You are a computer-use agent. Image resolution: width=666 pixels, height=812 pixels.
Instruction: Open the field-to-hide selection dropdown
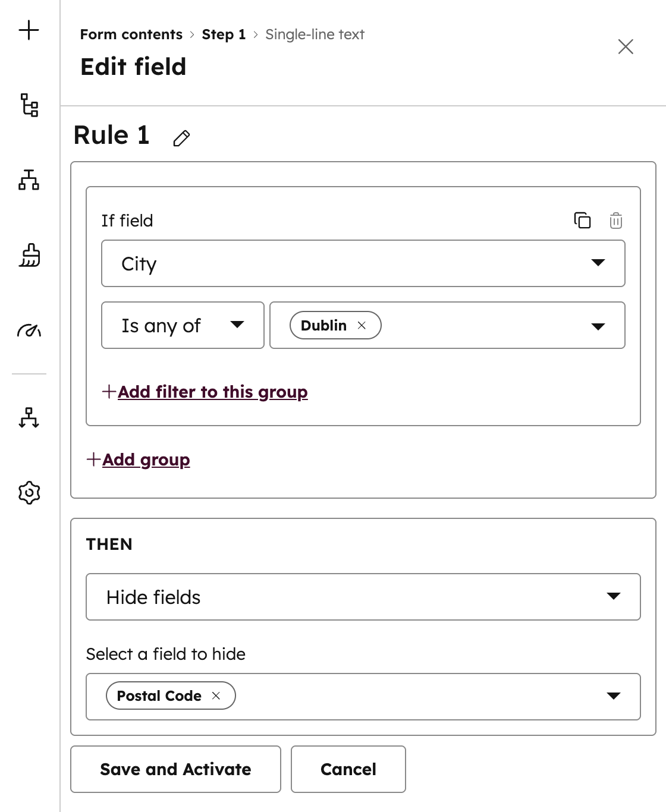tap(614, 696)
